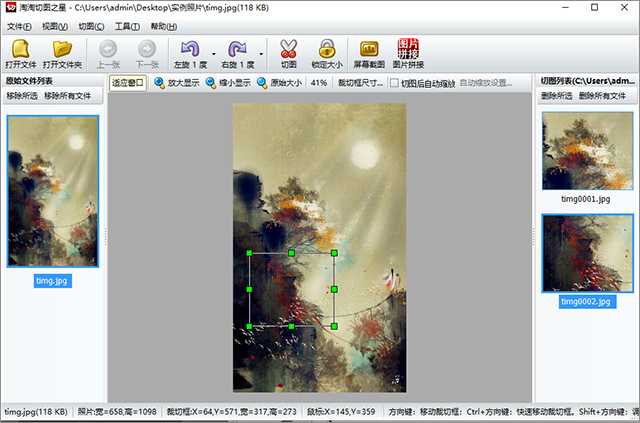The width and height of the screenshot is (640, 423).
Task: Click the bottom-right crop frame handle
Action: 334,326
